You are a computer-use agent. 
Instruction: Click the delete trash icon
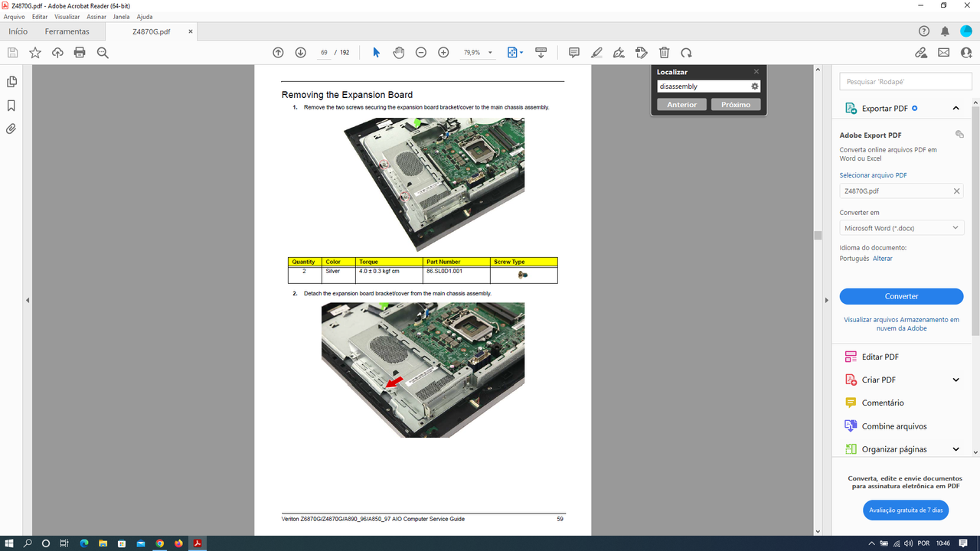click(665, 53)
